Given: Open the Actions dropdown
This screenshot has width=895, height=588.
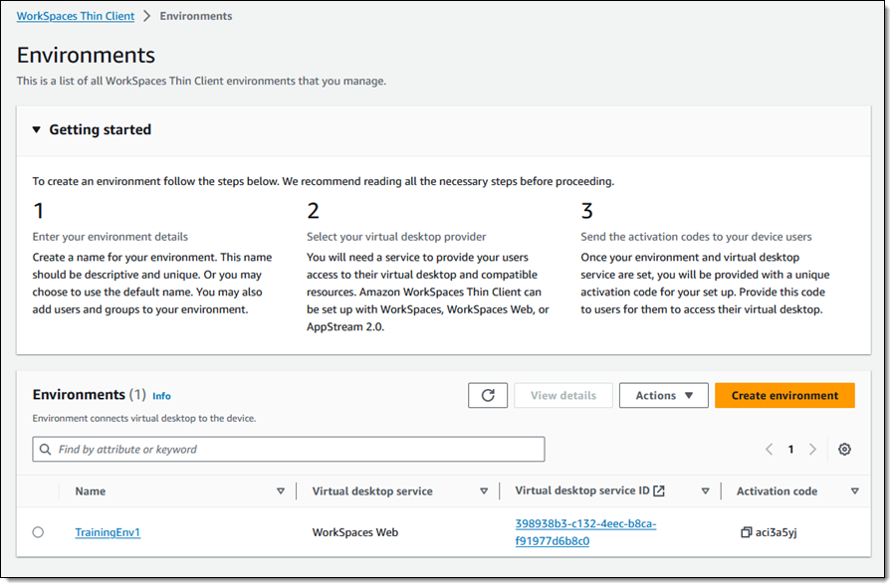Looking at the screenshot, I should coord(663,395).
